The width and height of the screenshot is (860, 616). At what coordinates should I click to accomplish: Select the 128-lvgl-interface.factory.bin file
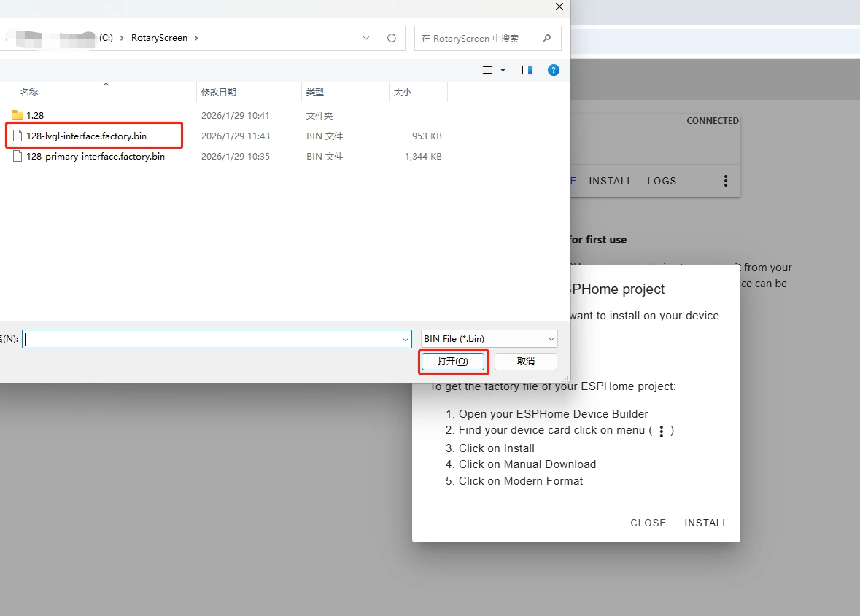point(86,136)
